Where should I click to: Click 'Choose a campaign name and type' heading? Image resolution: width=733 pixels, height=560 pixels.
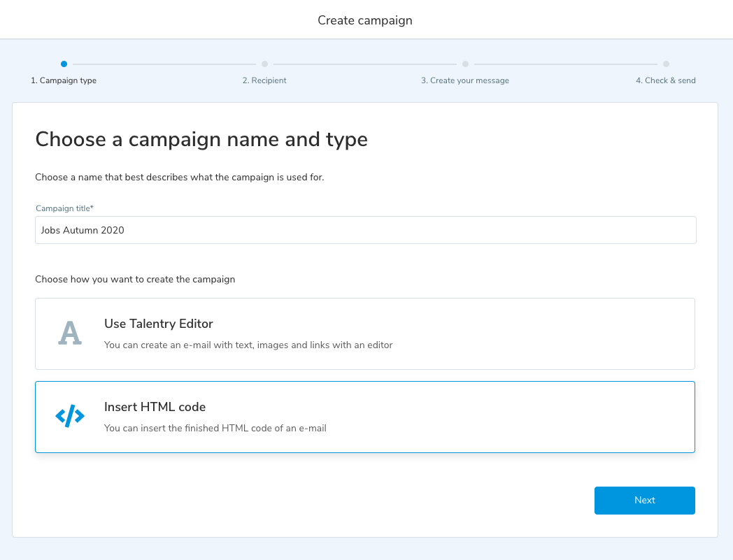(x=201, y=139)
